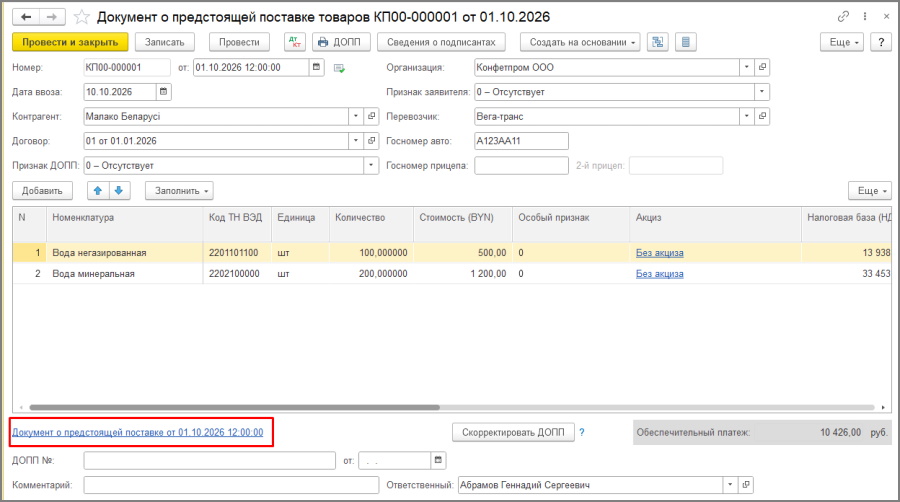The width and height of the screenshot is (900, 502).
Task: Focus the Госномер прицепа field
Action: [521, 165]
